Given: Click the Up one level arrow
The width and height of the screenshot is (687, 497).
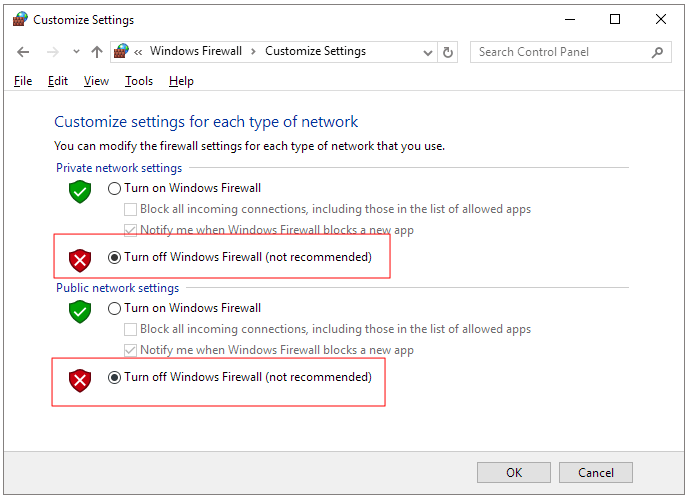Looking at the screenshot, I should click(x=96, y=52).
